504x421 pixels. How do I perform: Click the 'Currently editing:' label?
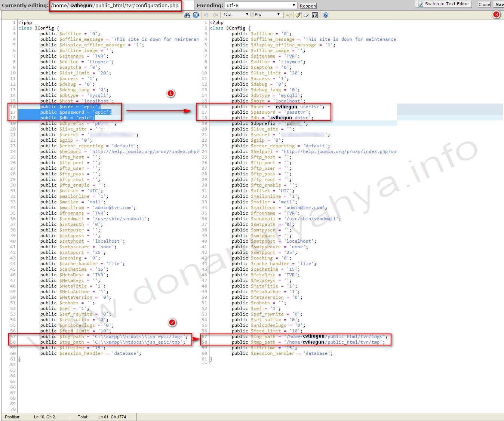click(25, 5)
